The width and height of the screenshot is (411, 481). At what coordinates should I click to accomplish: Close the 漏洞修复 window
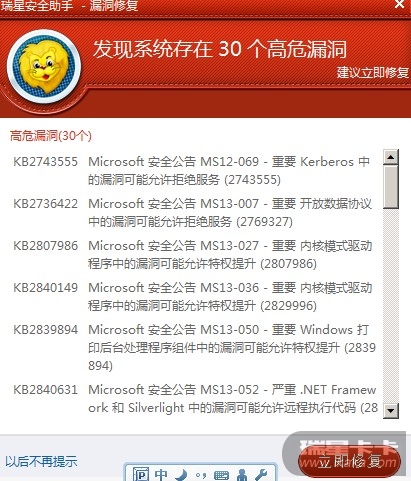click(x=399, y=4)
